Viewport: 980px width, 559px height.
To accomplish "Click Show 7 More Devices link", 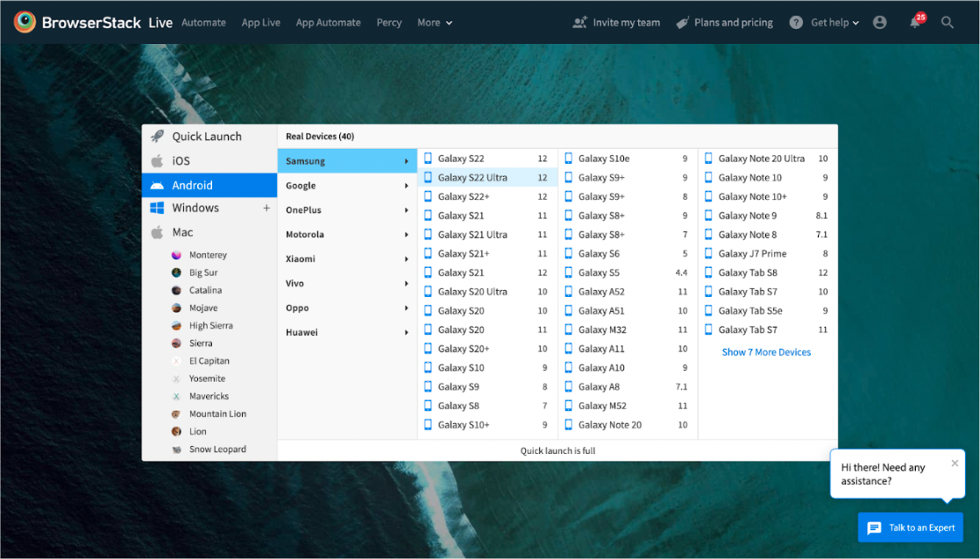I will (x=766, y=352).
